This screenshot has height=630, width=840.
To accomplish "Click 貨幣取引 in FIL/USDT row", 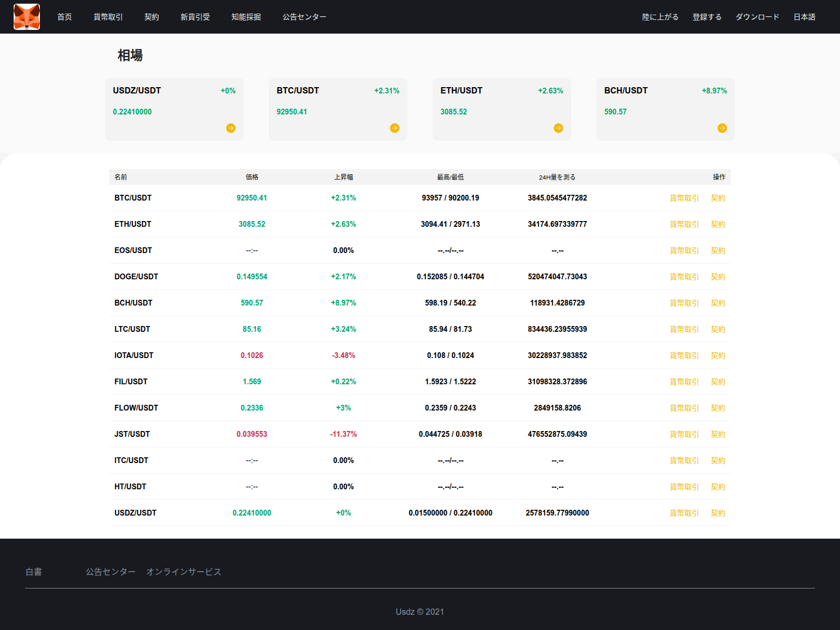I will pos(685,382).
